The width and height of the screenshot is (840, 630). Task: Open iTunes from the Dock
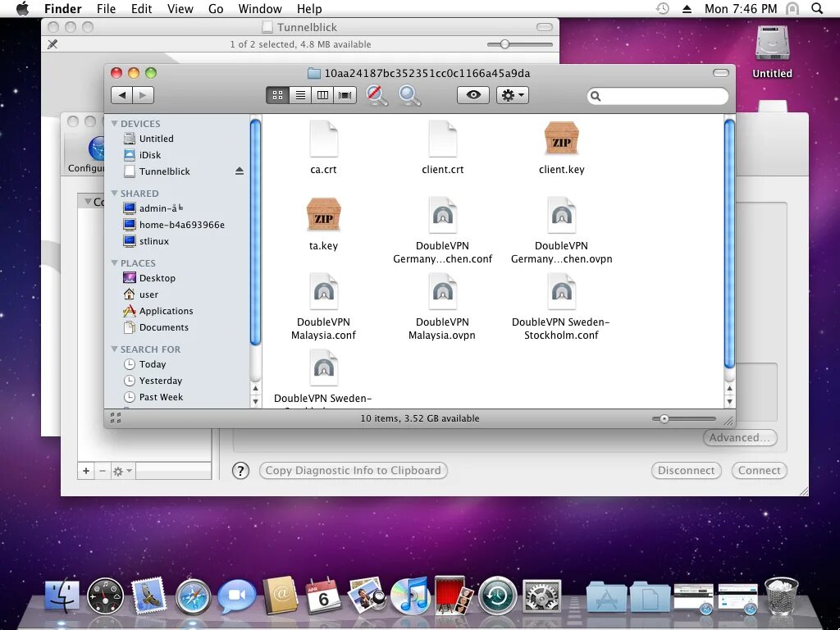click(x=410, y=596)
